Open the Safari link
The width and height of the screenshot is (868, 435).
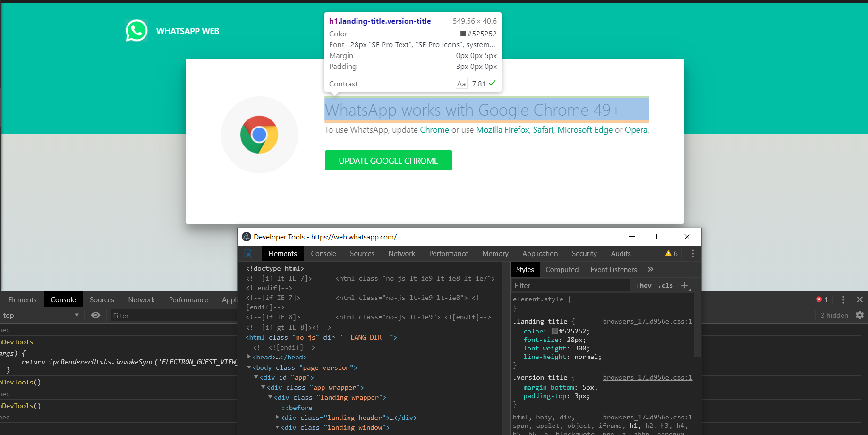tap(543, 130)
